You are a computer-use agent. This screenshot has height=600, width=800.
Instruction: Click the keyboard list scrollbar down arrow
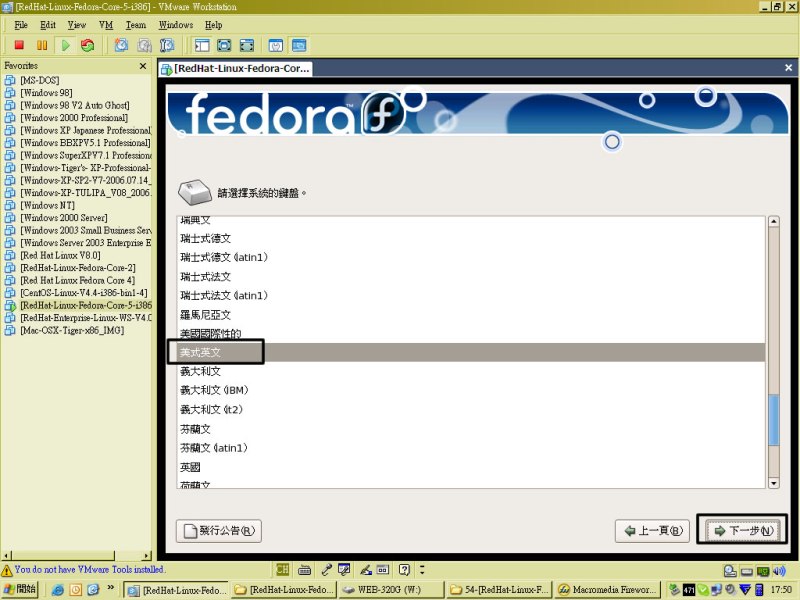pyautogui.click(x=773, y=483)
